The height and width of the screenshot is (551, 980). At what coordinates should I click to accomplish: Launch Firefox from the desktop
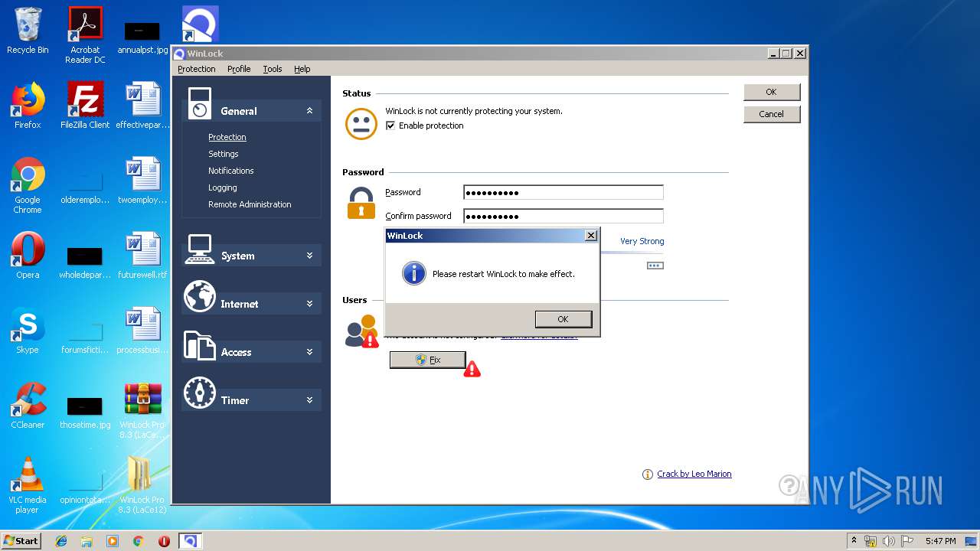pos(28,106)
